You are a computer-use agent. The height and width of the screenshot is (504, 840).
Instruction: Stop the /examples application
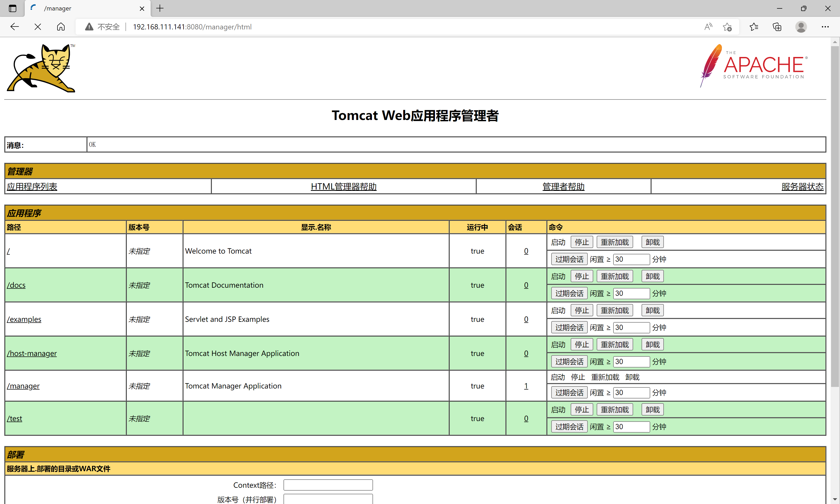click(x=582, y=311)
